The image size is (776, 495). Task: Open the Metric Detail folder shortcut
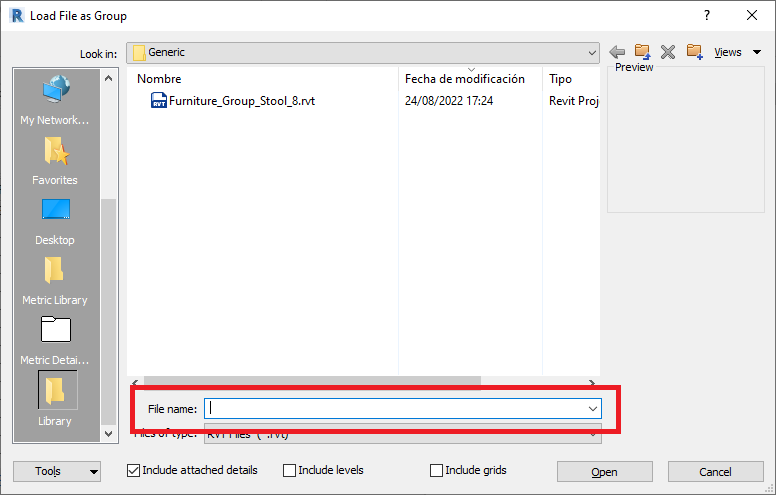point(55,341)
